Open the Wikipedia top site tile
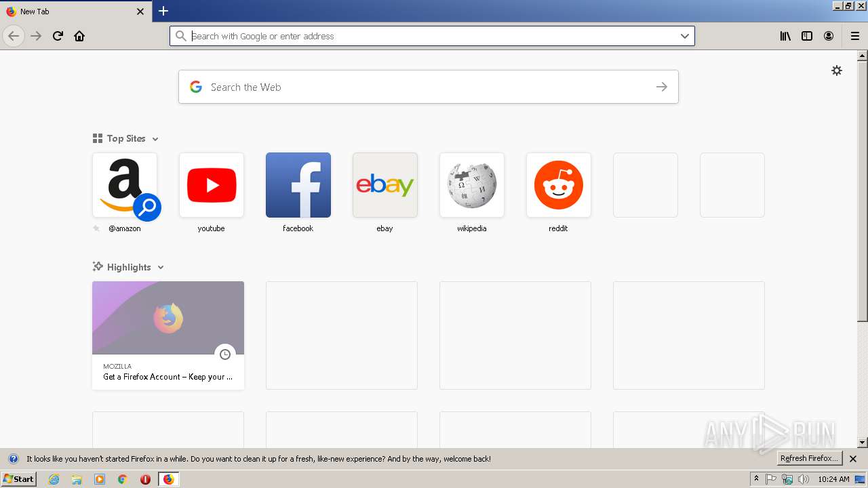This screenshot has width=868, height=488. pyautogui.click(x=472, y=185)
